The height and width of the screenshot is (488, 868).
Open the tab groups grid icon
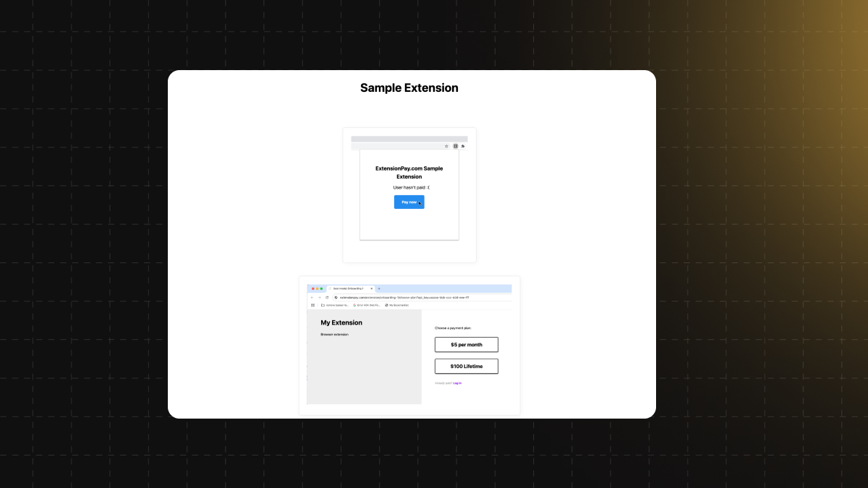point(312,305)
